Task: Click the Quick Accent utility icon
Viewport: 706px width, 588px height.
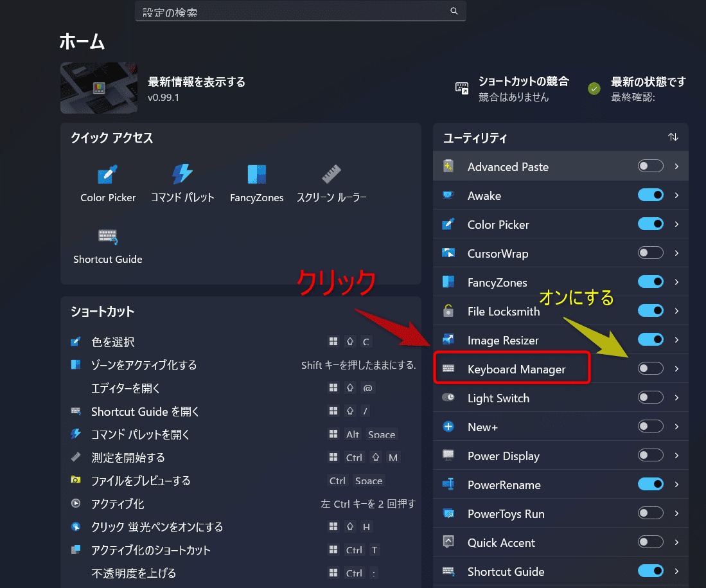Action: (x=448, y=542)
